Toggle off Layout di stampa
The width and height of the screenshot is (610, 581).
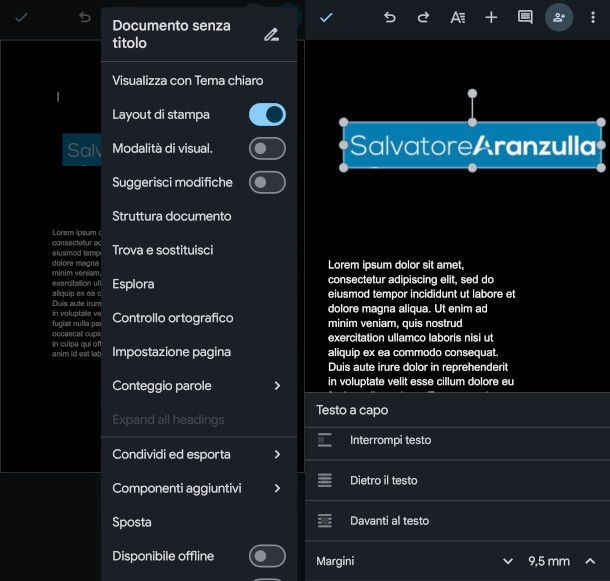(267, 114)
